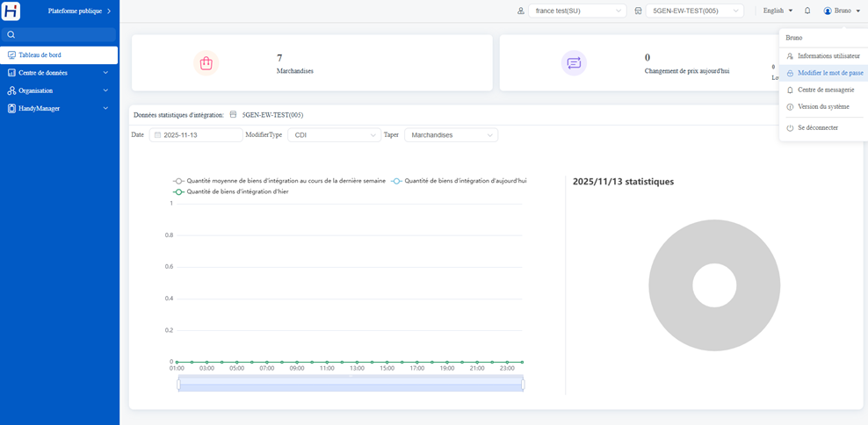Click the calendar icon in the Date field
Viewport: 868px width, 425px height.
point(158,135)
